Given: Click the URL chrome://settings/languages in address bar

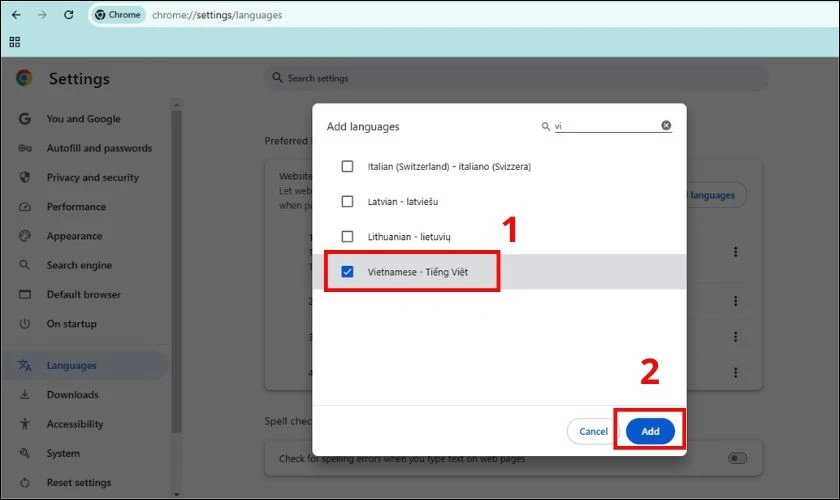Looking at the screenshot, I should [217, 15].
